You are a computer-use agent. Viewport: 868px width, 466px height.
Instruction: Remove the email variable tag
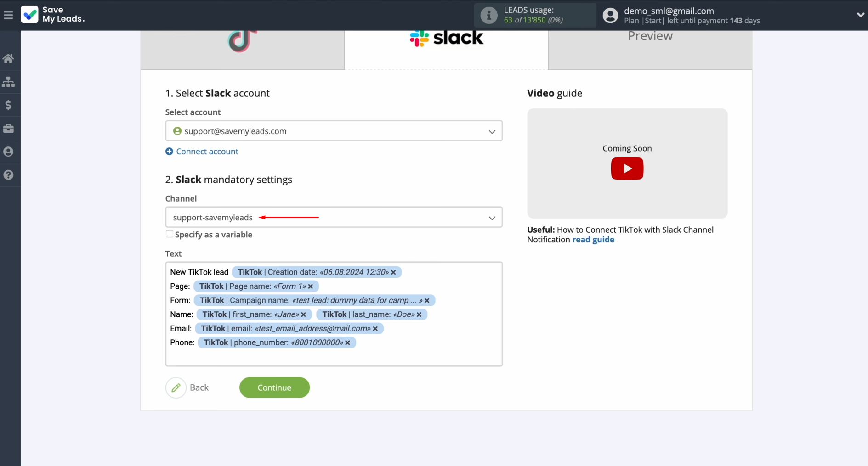pyautogui.click(x=375, y=329)
